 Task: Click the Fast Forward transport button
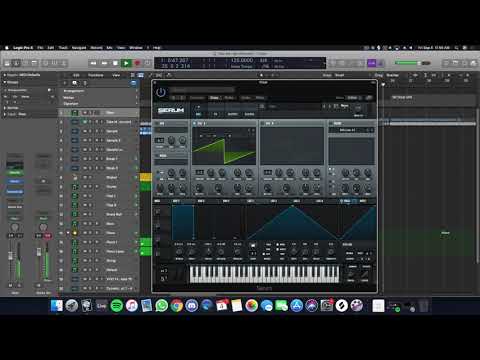104,63
